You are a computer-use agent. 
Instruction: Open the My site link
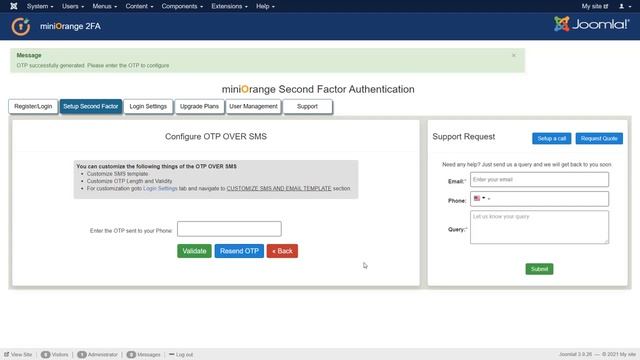point(595,6)
